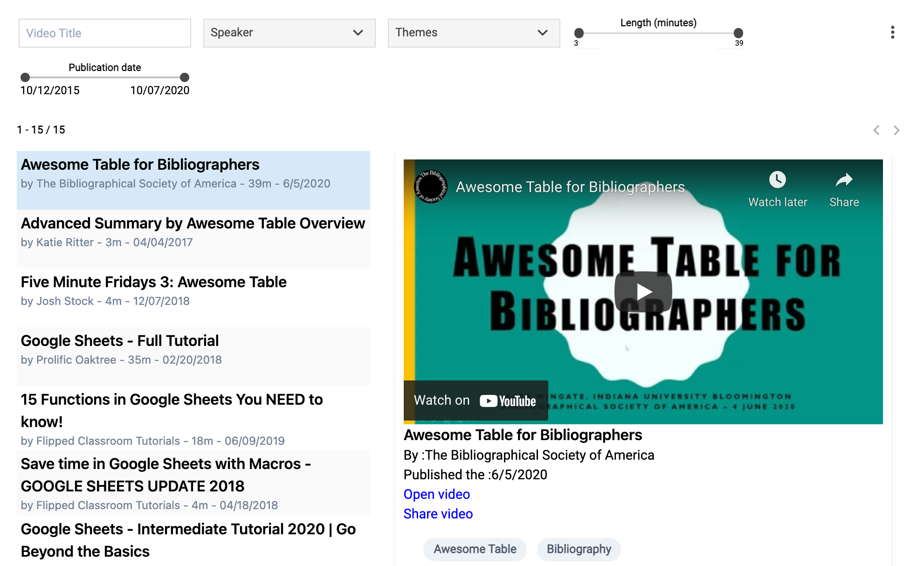
Task: Click the Share arrow icon on video
Action: [x=844, y=179]
